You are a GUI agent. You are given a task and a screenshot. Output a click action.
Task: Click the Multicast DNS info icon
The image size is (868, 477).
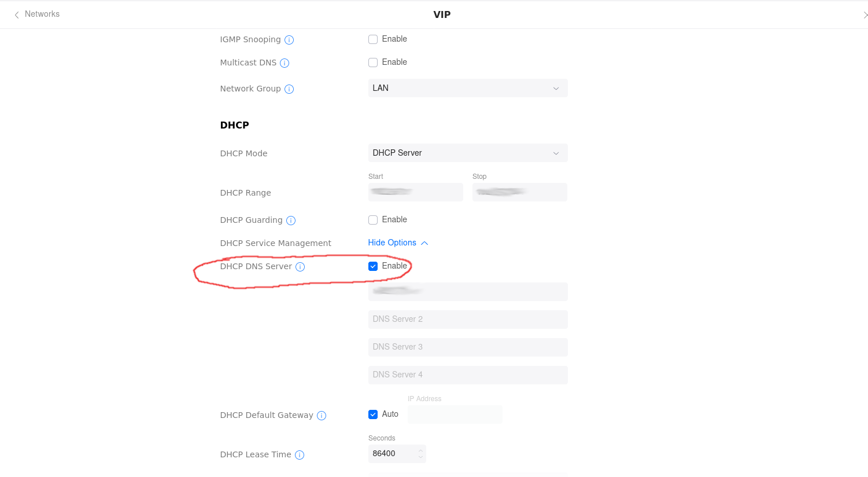(x=285, y=63)
